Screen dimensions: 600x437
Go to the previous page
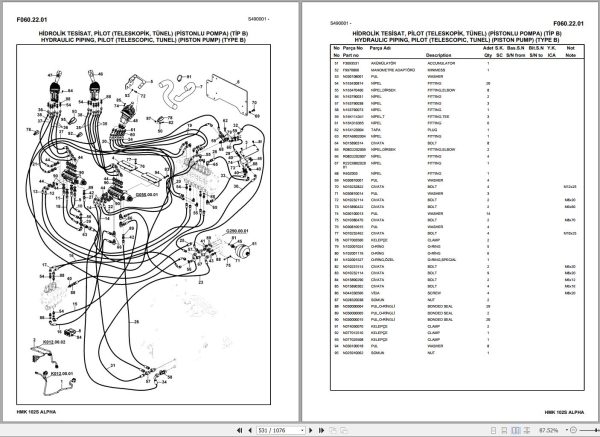(x=250, y=430)
